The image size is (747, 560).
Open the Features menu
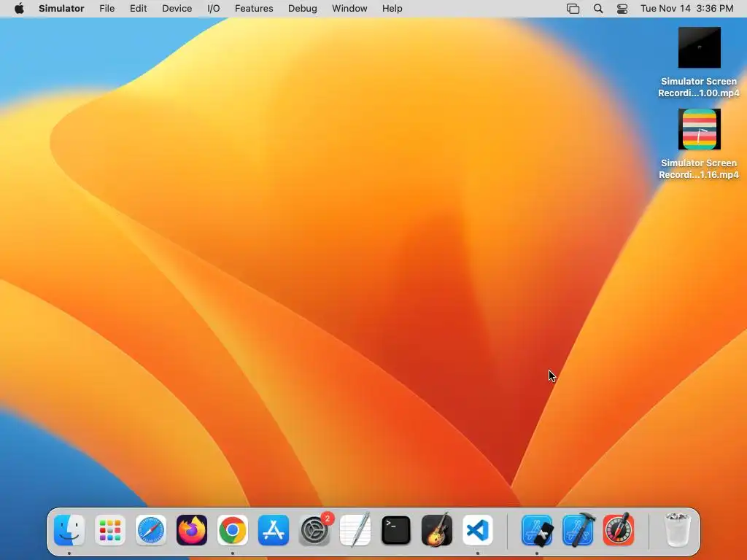click(254, 9)
